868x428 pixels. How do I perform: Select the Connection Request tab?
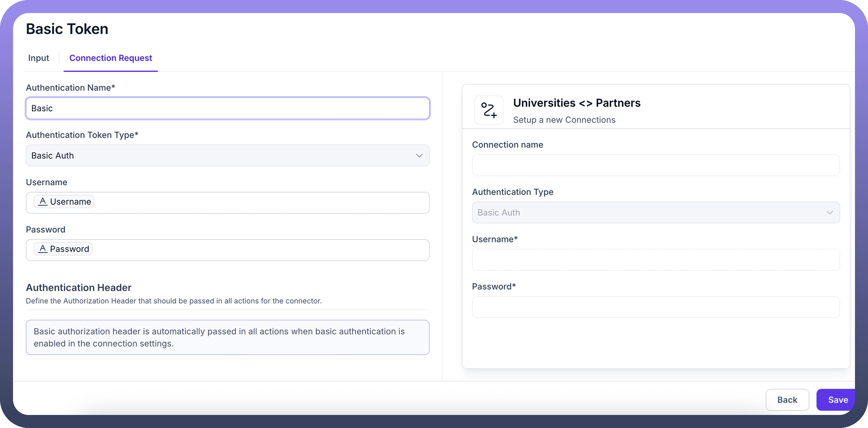tap(110, 58)
